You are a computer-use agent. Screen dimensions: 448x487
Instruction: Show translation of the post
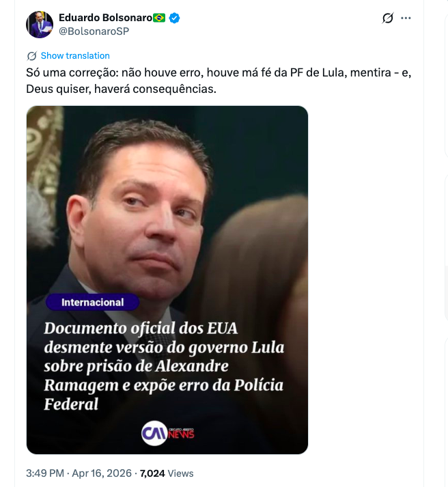click(x=75, y=56)
